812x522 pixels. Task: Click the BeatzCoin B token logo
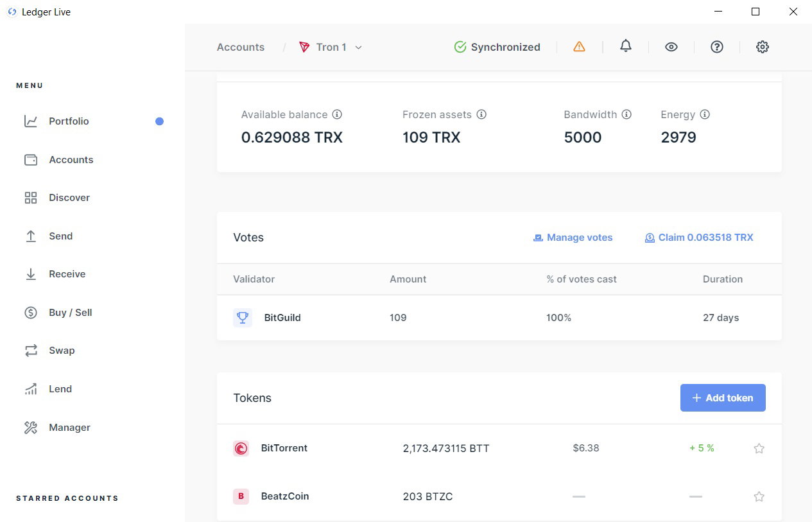click(x=241, y=496)
